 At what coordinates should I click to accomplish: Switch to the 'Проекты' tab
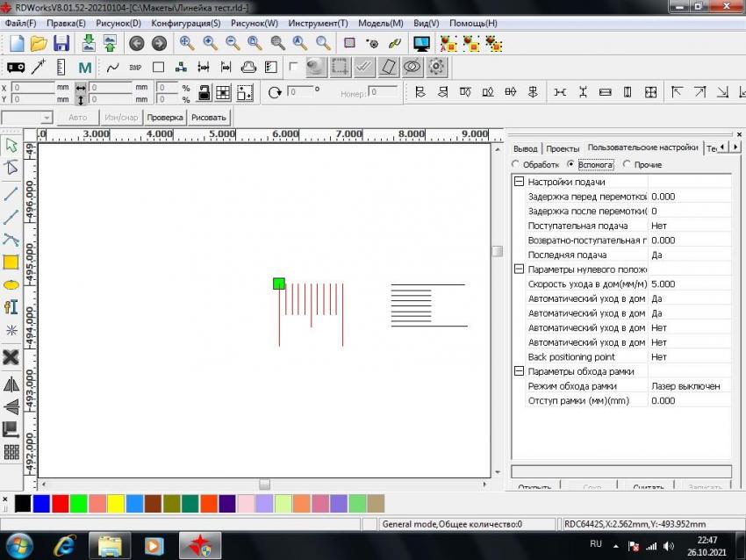pyautogui.click(x=563, y=148)
